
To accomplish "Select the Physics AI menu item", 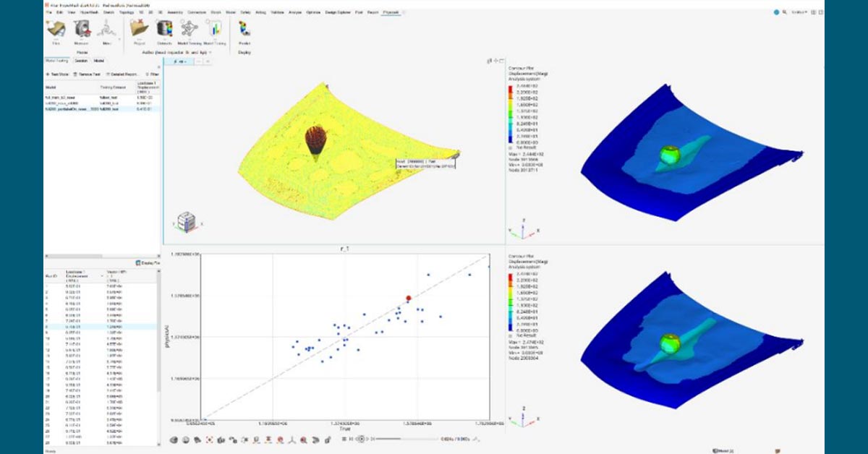I will 391,12.
